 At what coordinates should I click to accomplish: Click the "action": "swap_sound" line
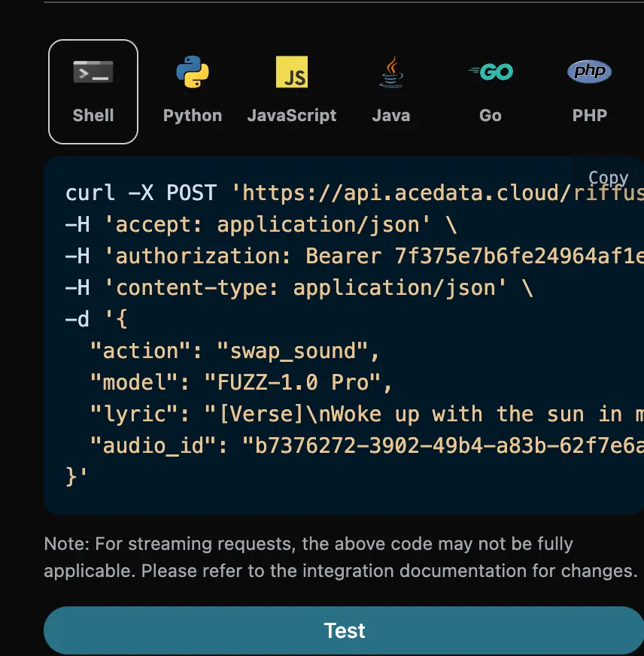click(235, 351)
